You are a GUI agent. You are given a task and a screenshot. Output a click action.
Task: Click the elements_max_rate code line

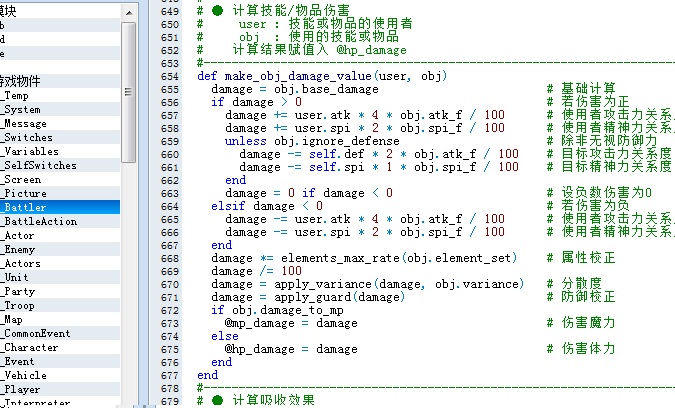(x=363, y=258)
